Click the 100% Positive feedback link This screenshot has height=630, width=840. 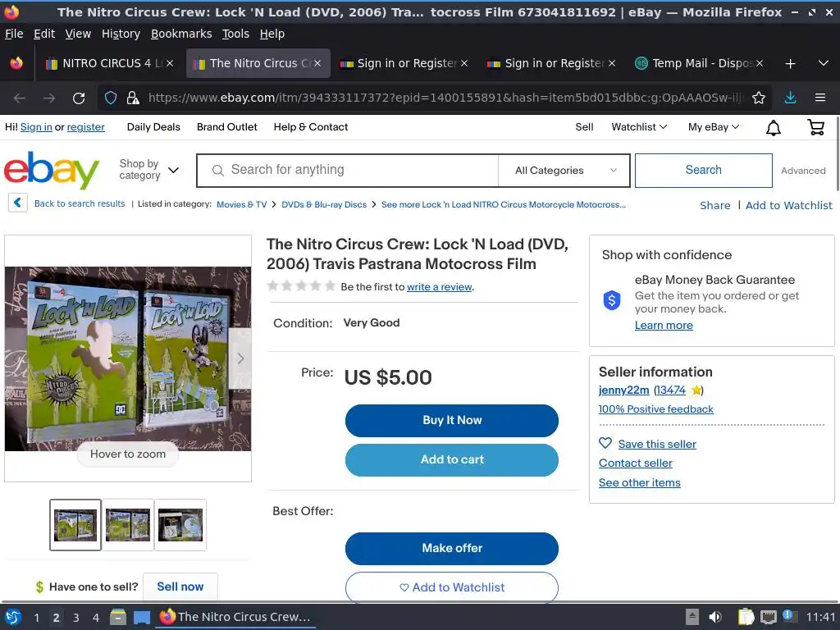coord(655,409)
